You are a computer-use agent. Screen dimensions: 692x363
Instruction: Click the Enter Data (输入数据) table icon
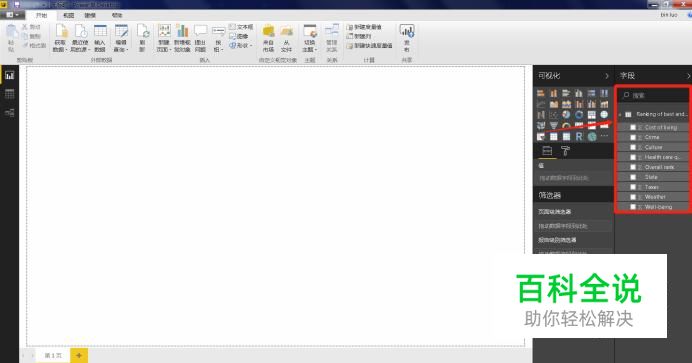(x=100, y=32)
